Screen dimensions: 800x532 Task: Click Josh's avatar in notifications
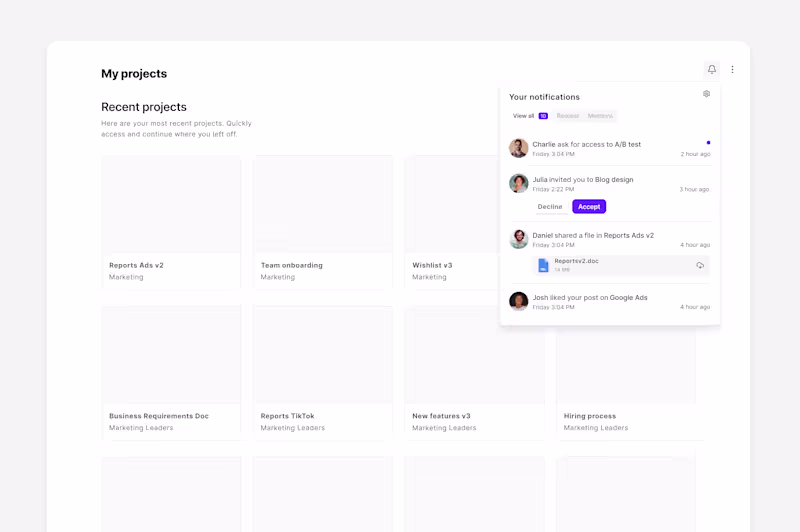tap(518, 301)
